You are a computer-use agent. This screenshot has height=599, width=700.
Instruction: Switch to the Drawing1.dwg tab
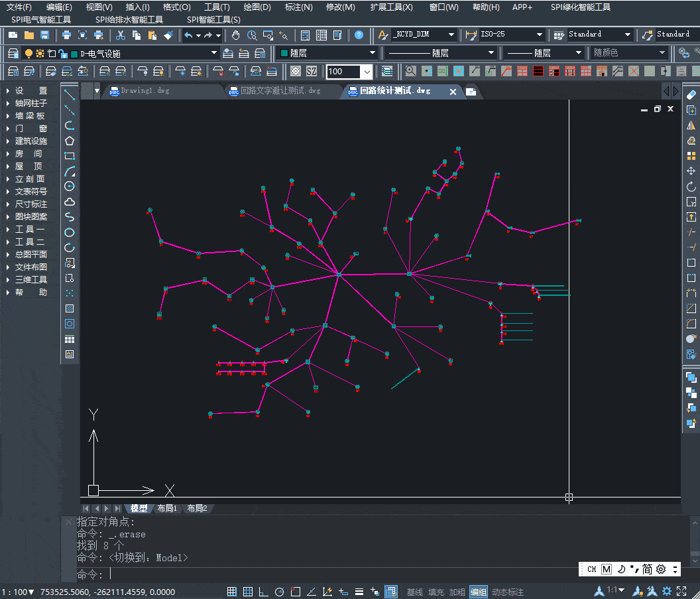click(145, 91)
